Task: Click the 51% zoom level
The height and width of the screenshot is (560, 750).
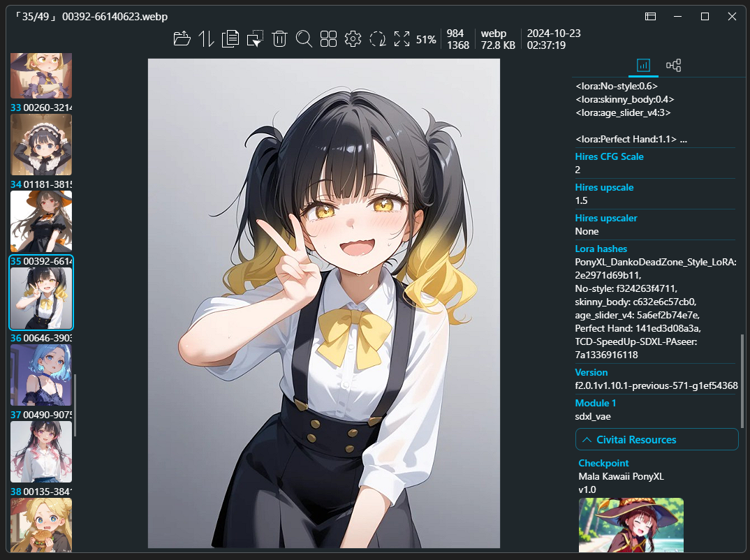Action: 426,40
